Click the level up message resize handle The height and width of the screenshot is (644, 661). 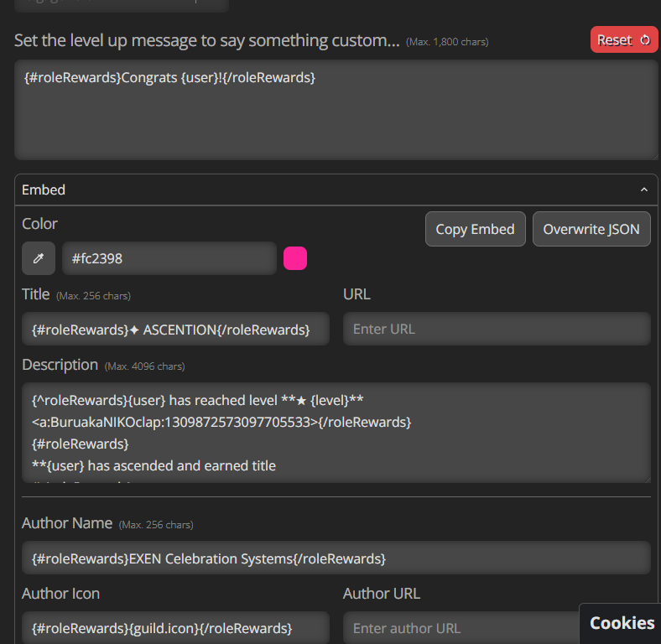click(654, 157)
